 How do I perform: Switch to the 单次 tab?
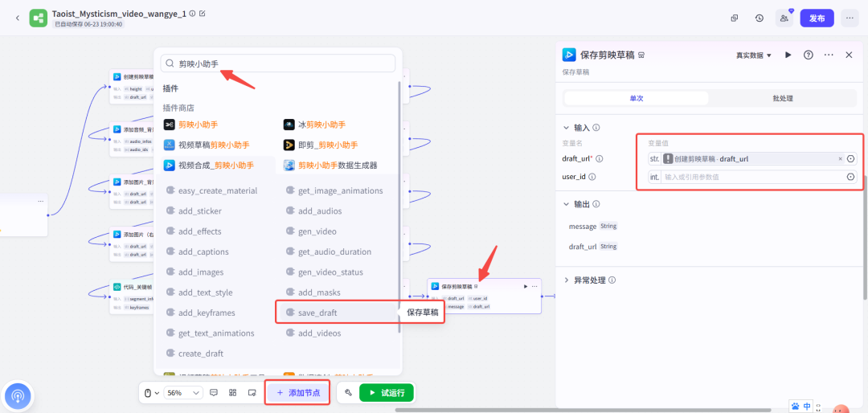click(637, 98)
